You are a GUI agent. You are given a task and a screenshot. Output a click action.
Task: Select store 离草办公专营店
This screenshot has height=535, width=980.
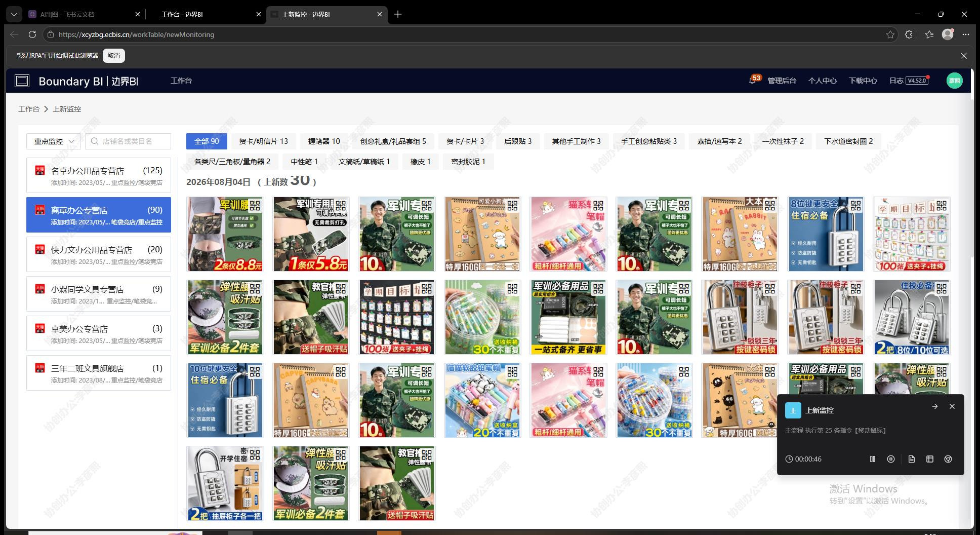point(99,215)
